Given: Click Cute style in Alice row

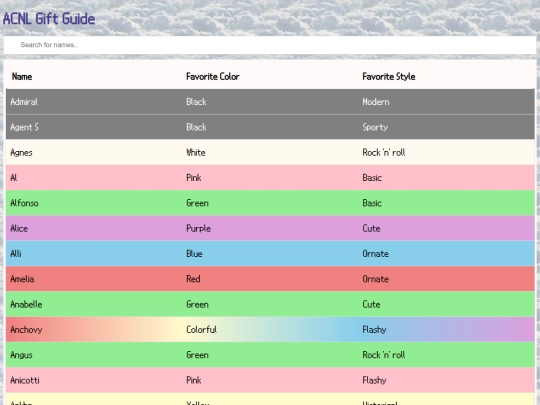Looking at the screenshot, I should (371, 228).
